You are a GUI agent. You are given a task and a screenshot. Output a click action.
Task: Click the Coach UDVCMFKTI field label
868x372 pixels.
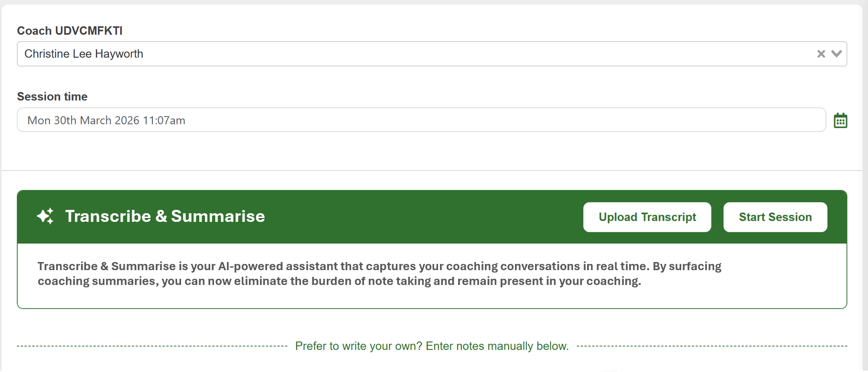click(x=70, y=31)
